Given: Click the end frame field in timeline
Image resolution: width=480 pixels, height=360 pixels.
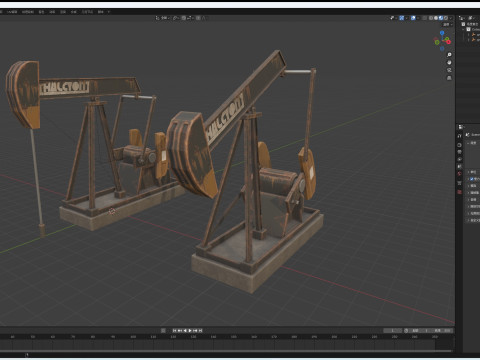Looking at the screenshot, I should [443, 330].
